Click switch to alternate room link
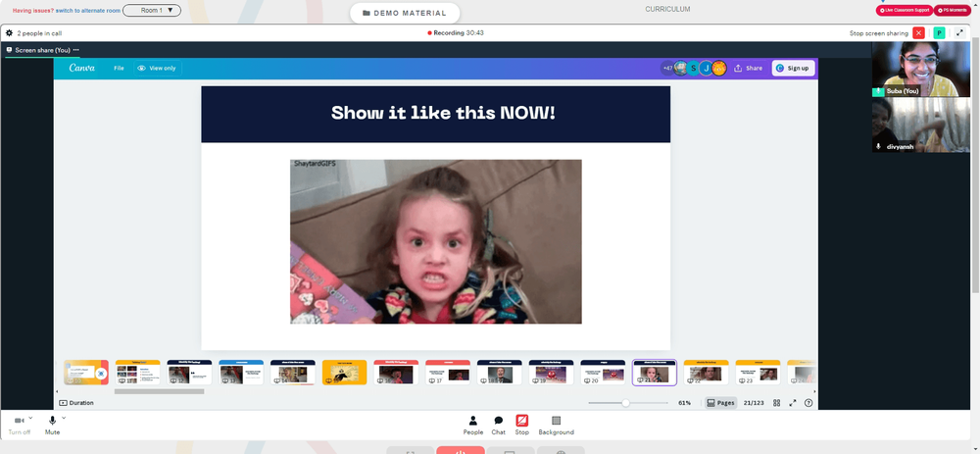 pos(87,11)
